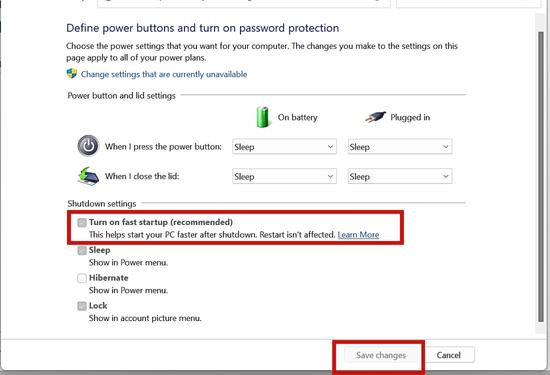The height and width of the screenshot is (375, 550).
Task: Enable the Hibernate checkbox
Action: pos(82,278)
